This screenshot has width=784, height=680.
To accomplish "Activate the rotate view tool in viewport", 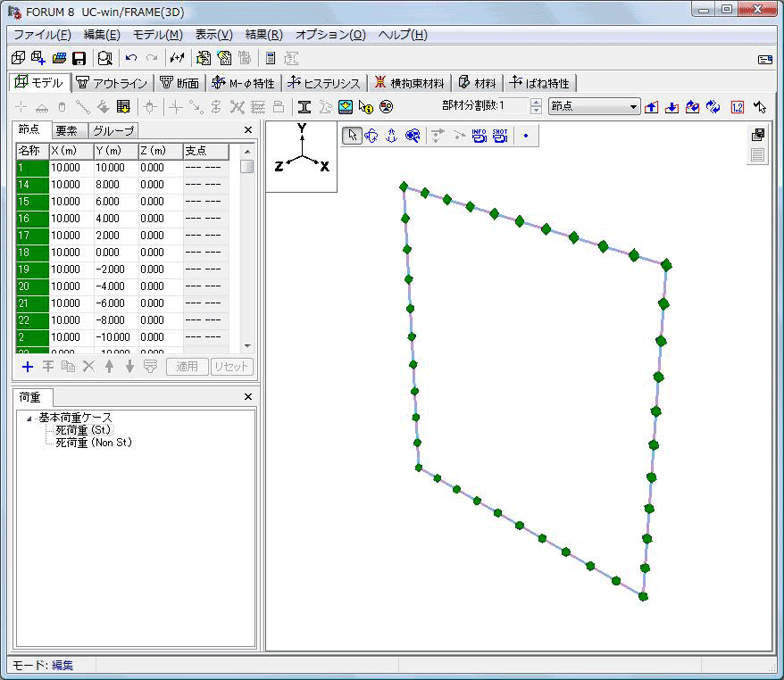I will tap(371, 136).
